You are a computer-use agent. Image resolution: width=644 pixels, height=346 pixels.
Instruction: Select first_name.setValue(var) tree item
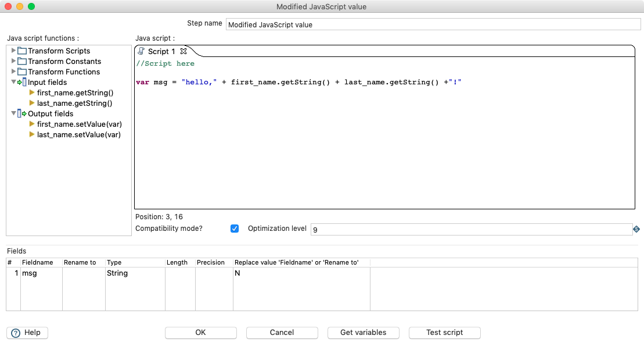coord(80,124)
